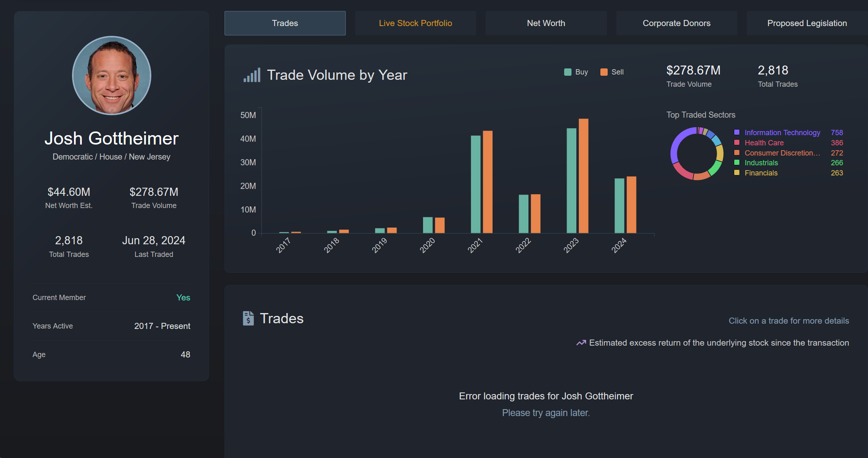Viewport: 868px width, 458px height.
Task: Click the top traded sectors donut chart
Action: point(697,153)
